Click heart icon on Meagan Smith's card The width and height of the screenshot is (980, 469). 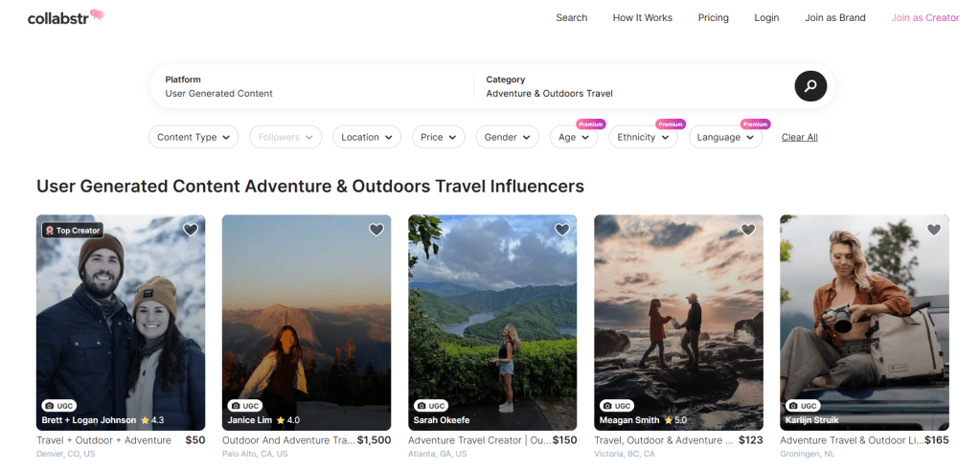748,230
